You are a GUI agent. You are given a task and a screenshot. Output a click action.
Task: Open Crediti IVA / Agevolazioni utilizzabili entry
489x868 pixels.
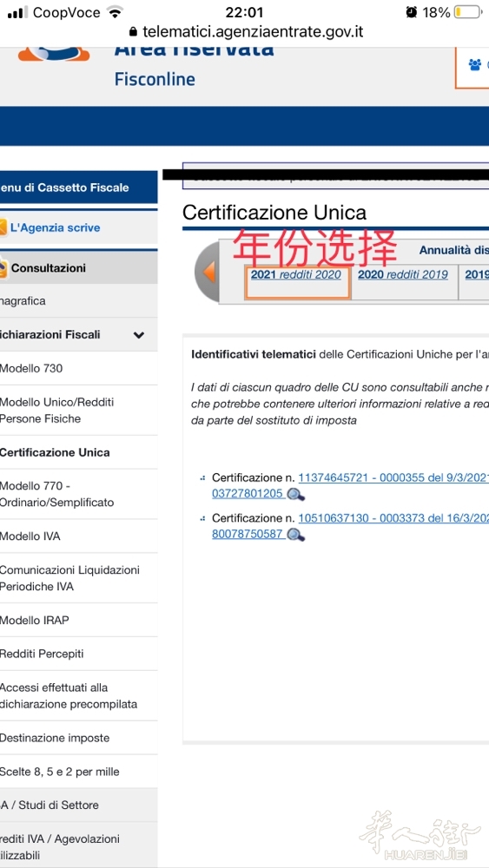pyautogui.click(x=79, y=845)
